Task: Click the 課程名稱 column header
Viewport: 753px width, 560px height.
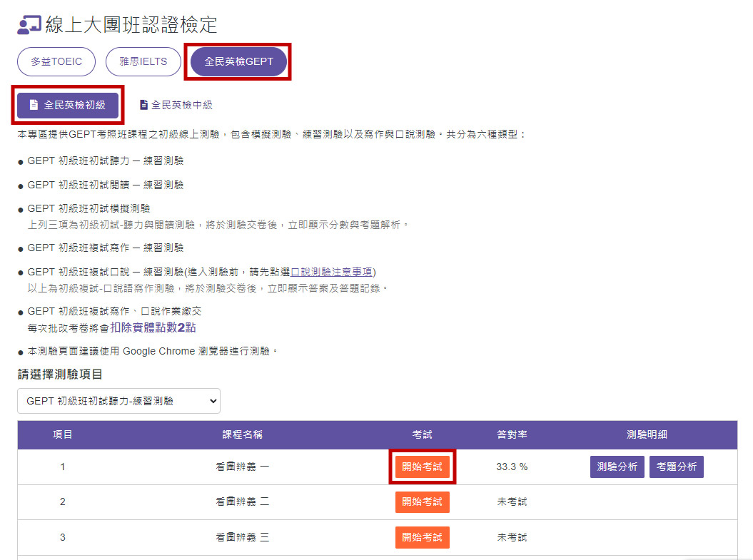Action: click(243, 434)
